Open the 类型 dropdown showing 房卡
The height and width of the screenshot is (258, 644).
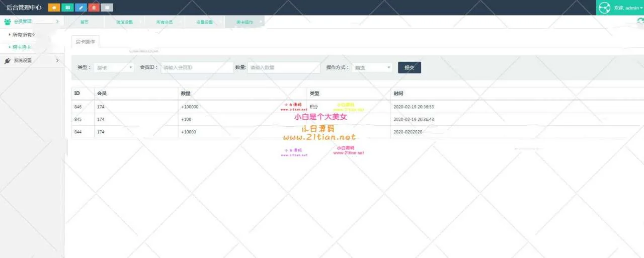[114, 67]
